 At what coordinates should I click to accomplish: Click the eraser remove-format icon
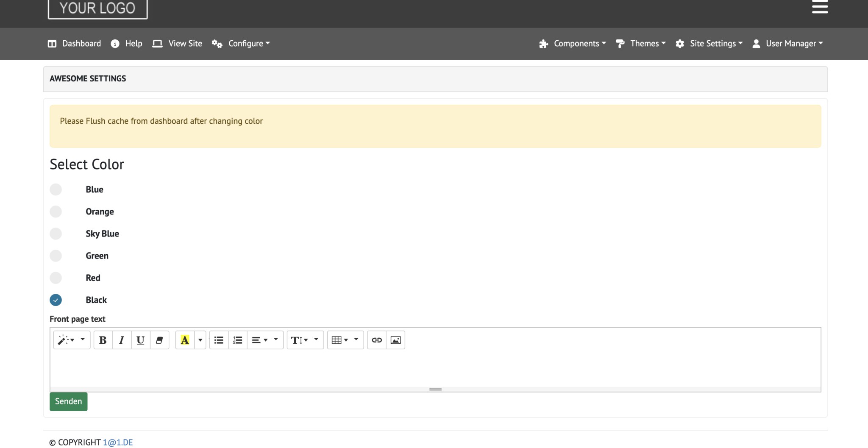159,340
